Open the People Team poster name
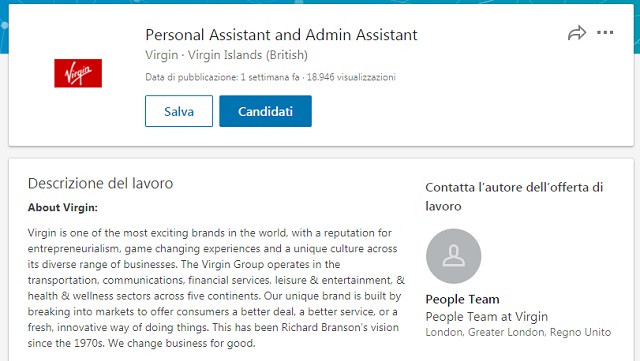 click(462, 299)
